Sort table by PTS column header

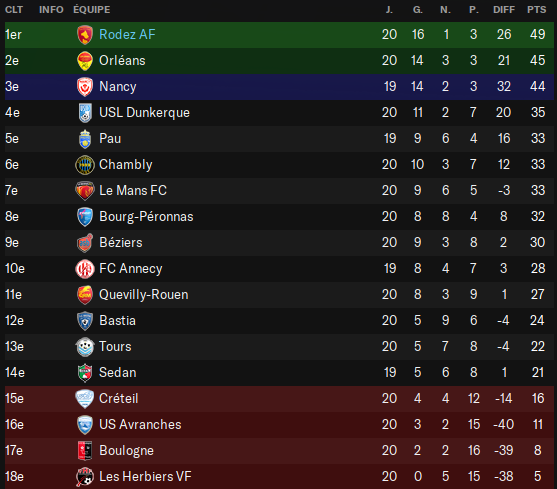(x=536, y=10)
